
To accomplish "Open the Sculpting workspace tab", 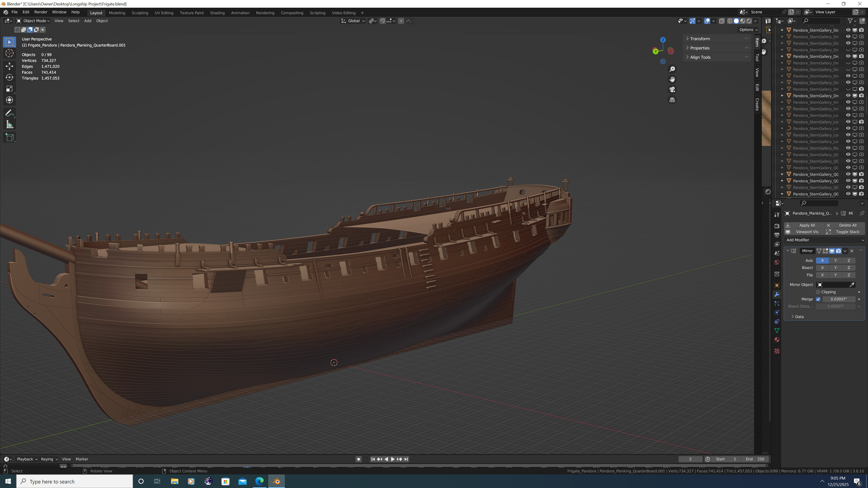I will point(140,13).
